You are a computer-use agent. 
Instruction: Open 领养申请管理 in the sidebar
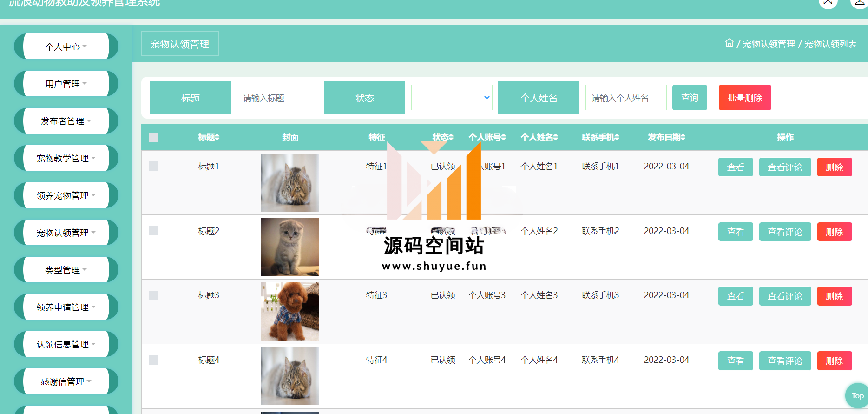[x=66, y=307]
